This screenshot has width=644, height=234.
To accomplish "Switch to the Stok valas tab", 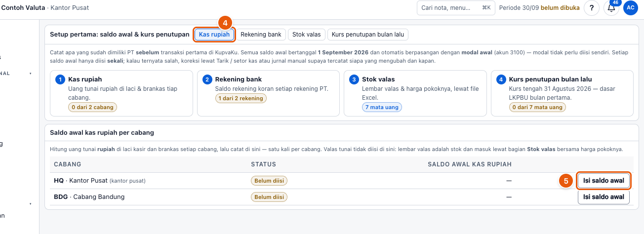I will (306, 35).
